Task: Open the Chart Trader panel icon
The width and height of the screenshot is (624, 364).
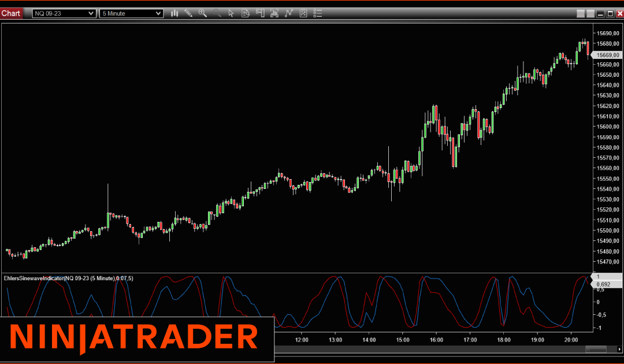Action: [260, 13]
